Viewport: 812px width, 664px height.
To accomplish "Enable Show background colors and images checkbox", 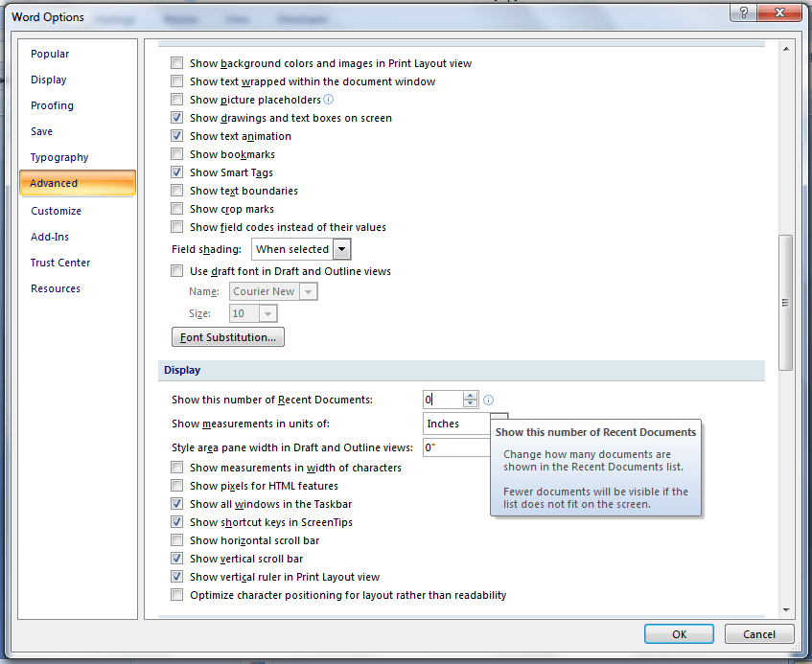I will coord(177,63).
